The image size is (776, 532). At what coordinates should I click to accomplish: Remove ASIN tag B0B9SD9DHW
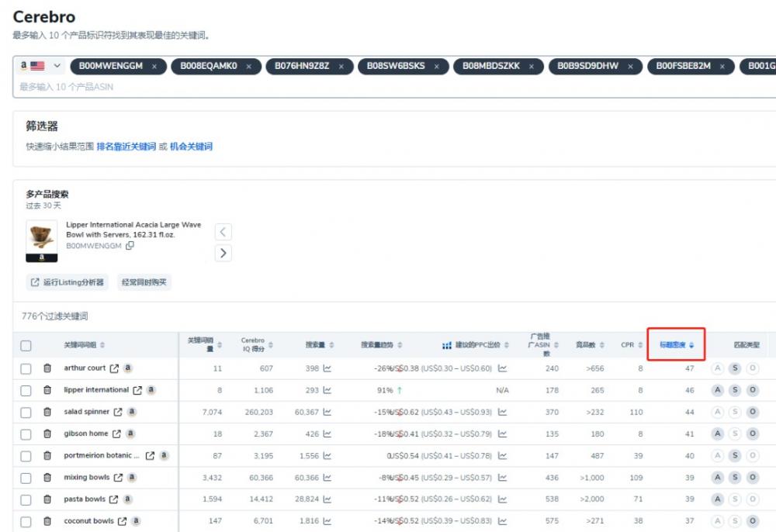(x=630, y=66)
